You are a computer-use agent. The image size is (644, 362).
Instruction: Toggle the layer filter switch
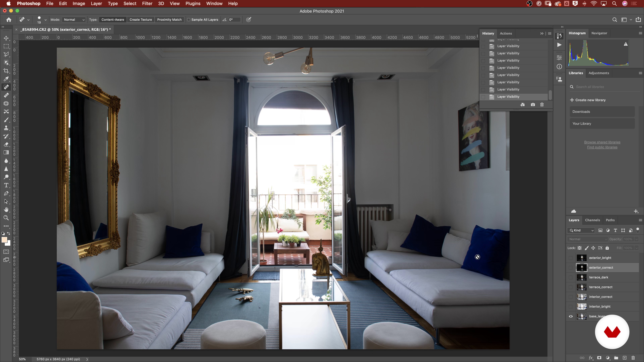[x=638, y=230]
